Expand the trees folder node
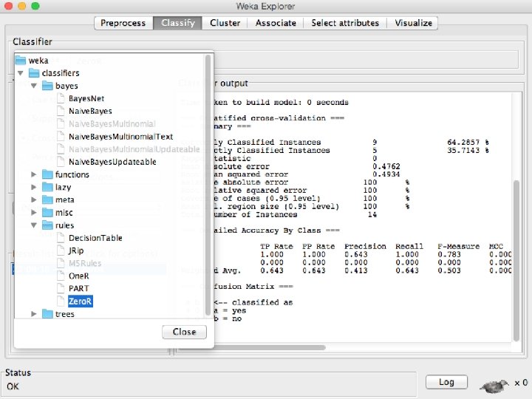 [x=33, y=314]
